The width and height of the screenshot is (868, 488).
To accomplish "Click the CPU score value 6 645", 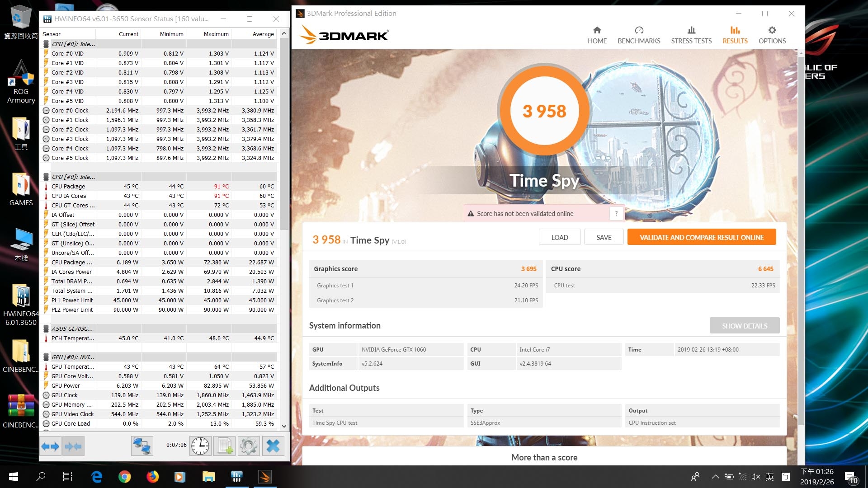I will [765, 269].
